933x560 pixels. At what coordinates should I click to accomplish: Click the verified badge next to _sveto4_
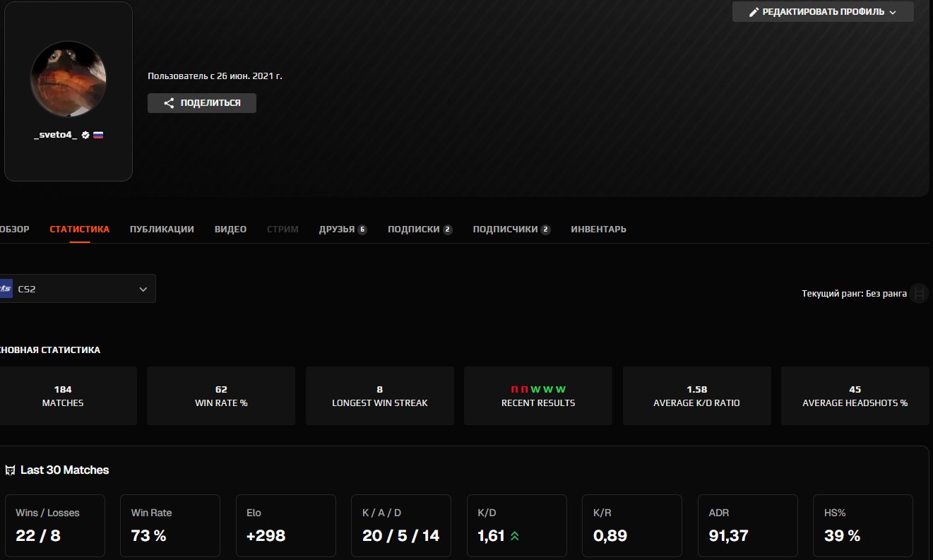coord(85,134)
